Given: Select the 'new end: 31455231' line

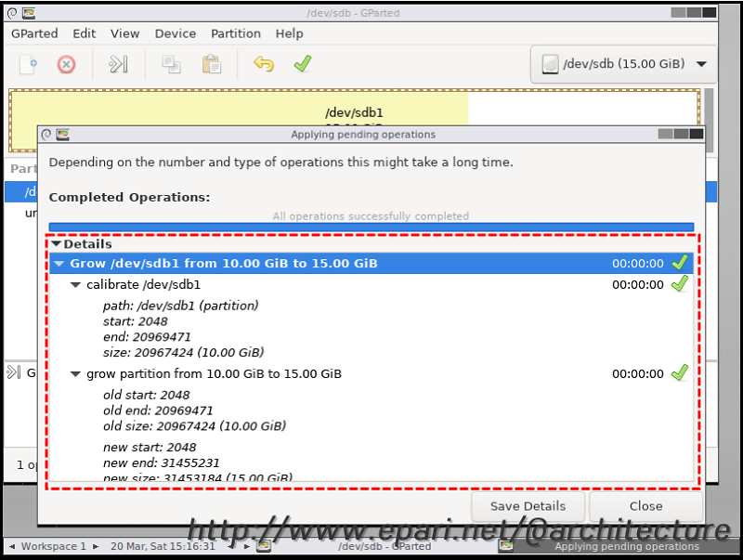Looking at the screenshot, I should (161, 462).
